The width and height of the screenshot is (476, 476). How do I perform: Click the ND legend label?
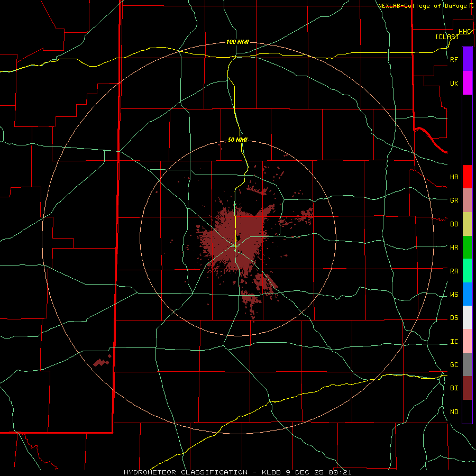coord(454,412)
